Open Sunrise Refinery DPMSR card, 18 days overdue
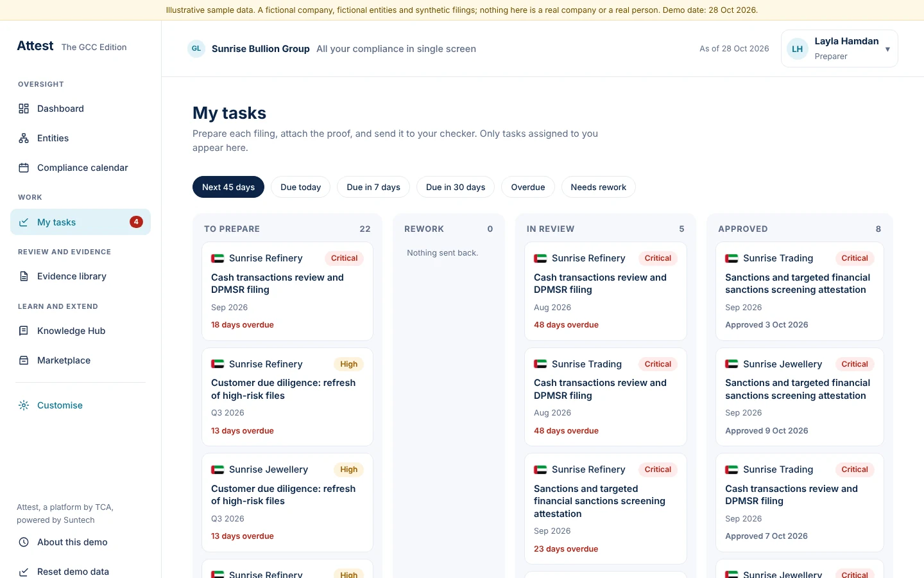Screen dimensions: 924x578 point(287,292)
